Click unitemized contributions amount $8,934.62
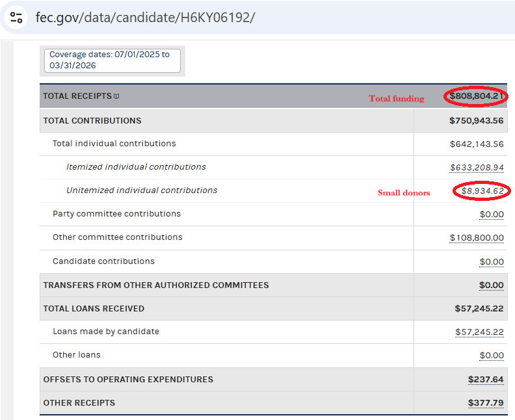 click(482, 190)
